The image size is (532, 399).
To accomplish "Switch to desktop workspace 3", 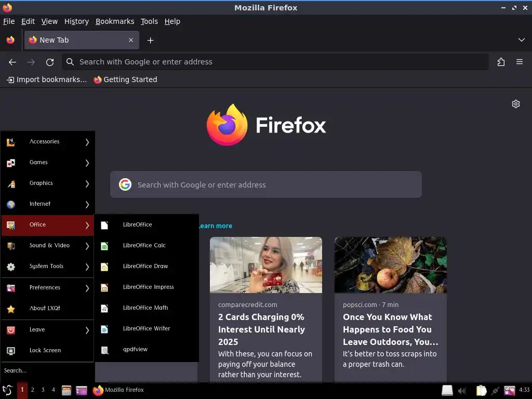I will [43, 390].
